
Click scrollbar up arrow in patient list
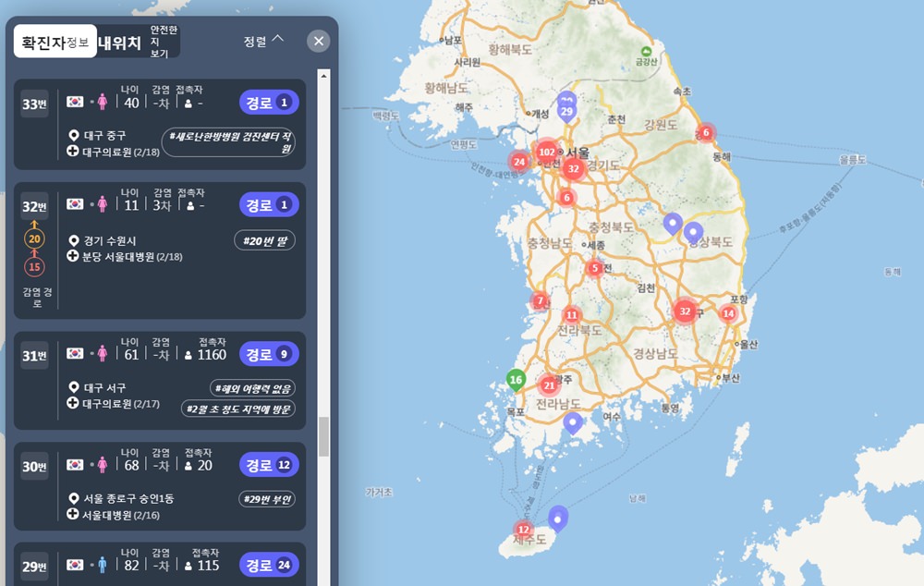point(323,76)
